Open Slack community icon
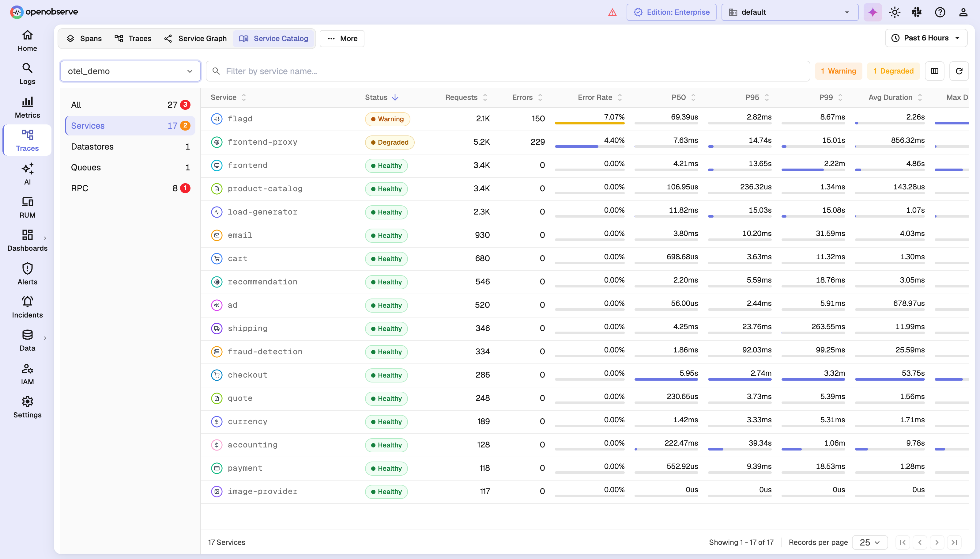Image resolution: width=980 pixels, height=559 pixels. 917,12
